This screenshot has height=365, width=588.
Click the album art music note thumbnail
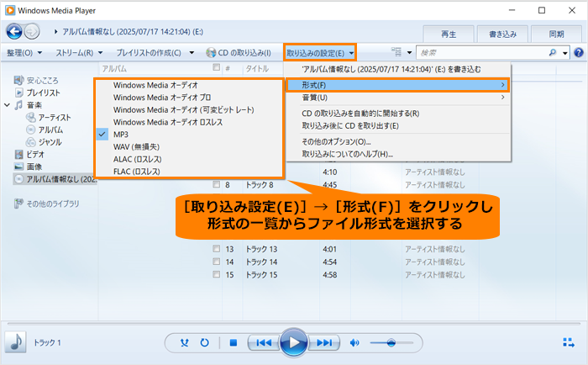point(15,342)
